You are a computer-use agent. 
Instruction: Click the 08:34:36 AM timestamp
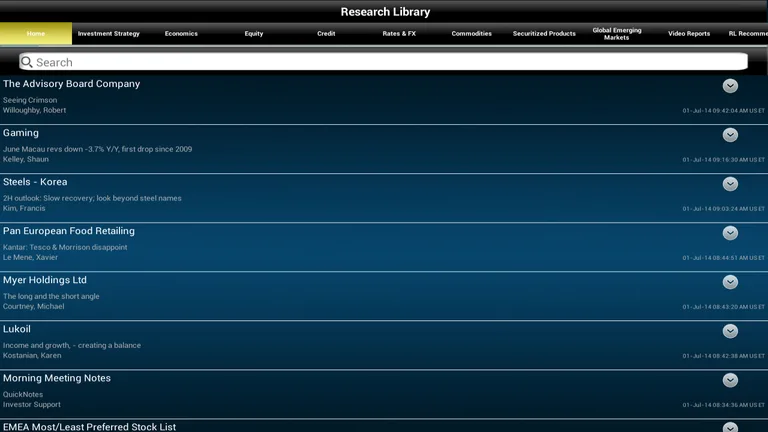coord(723,405)
